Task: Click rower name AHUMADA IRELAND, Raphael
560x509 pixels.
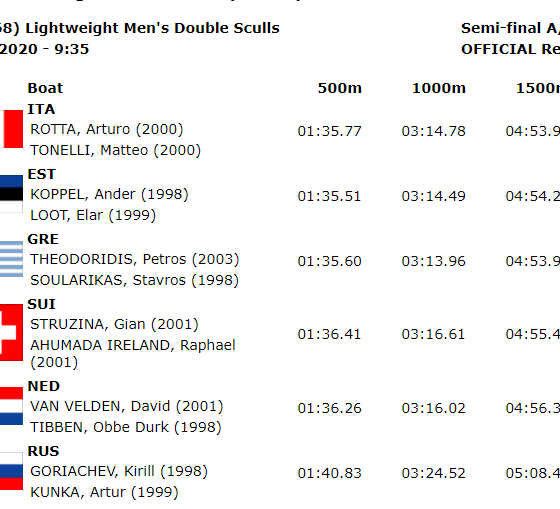Action: (x=133, y=345)
